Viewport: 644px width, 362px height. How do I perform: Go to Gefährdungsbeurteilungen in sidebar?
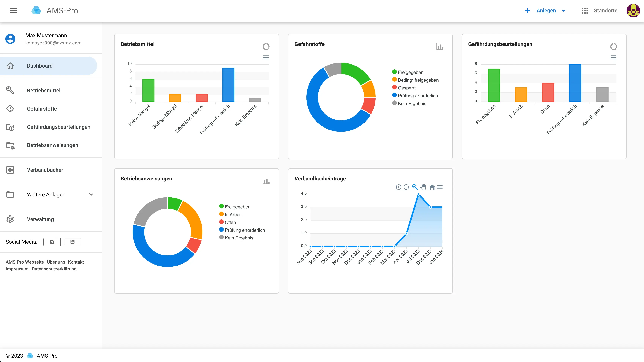tap(58, 127)
